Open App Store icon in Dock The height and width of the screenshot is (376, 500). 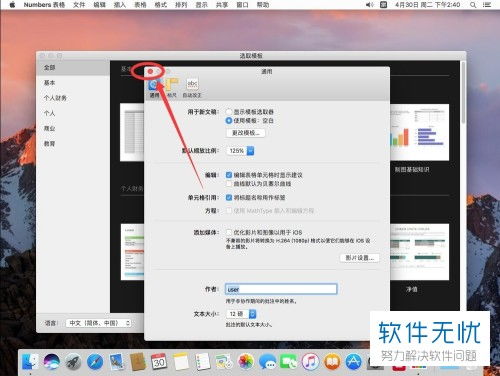tap(353, 361)
